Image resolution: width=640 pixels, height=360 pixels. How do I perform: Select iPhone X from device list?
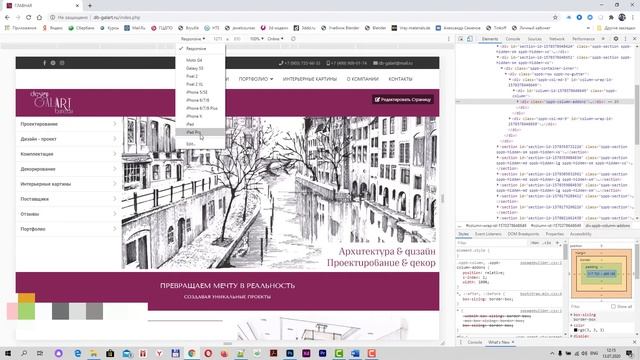coord(200,116)
